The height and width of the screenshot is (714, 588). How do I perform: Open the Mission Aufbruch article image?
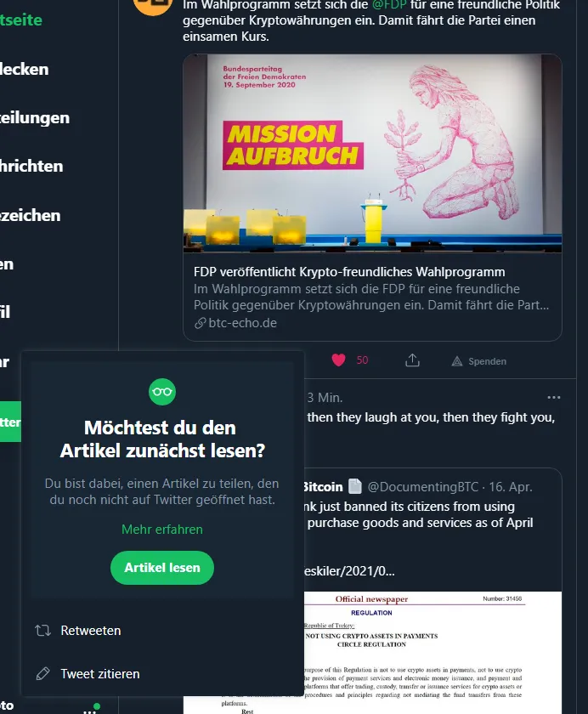coord(372,154)
